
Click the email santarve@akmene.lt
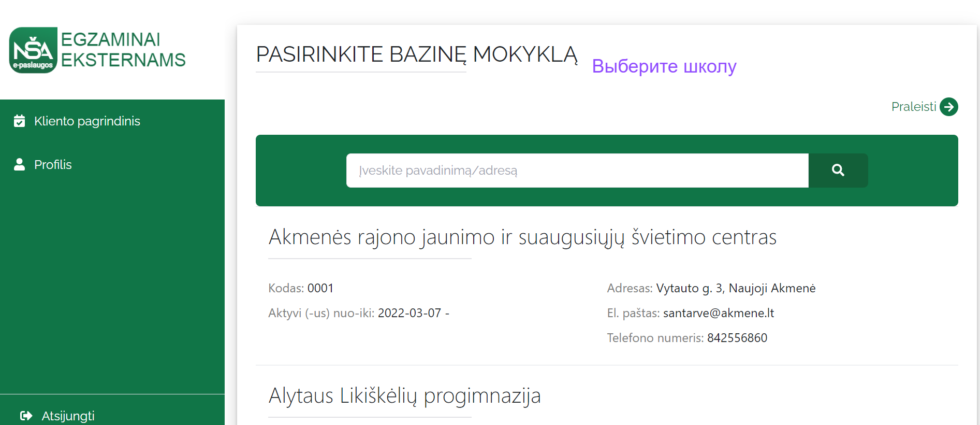tap(719, 313)
